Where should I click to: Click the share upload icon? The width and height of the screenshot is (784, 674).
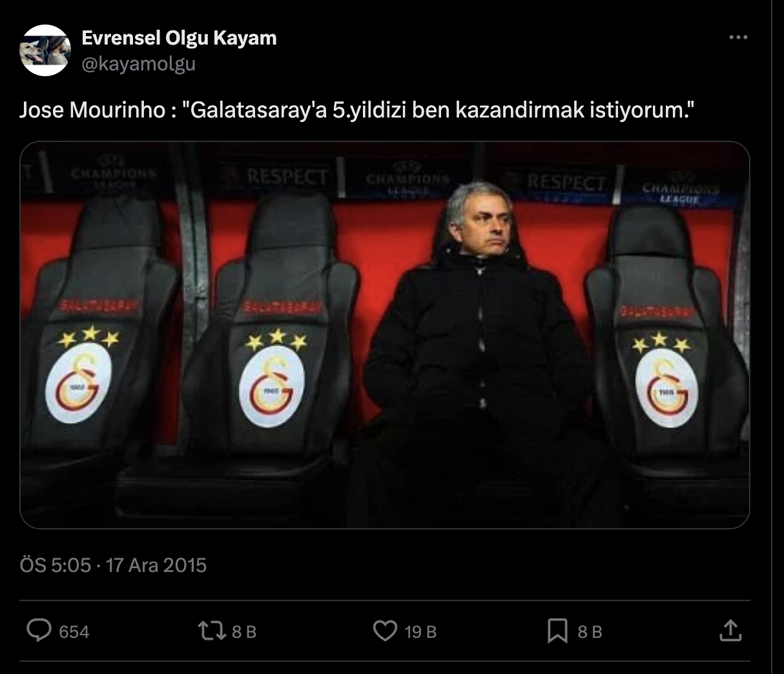click(730, 631)
